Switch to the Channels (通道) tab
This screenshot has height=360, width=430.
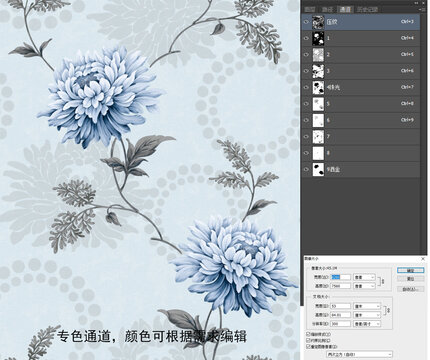[x=345, y=9]
